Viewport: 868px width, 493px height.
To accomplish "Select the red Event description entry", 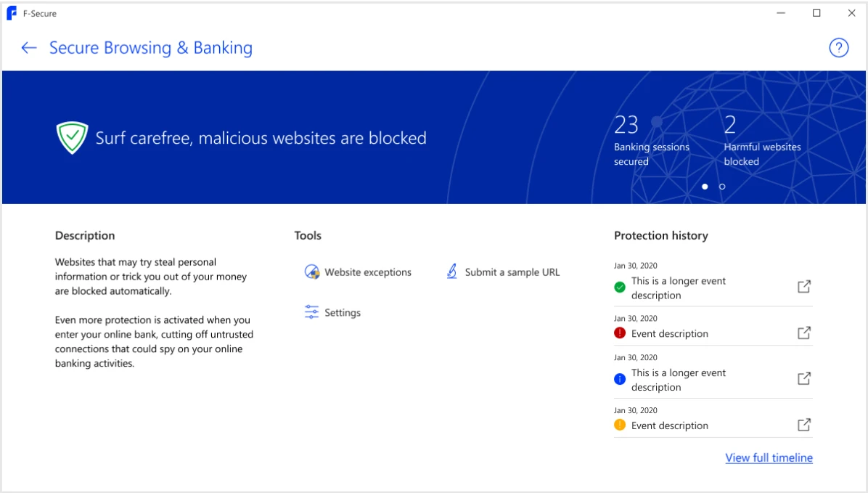I will (669, 333).
